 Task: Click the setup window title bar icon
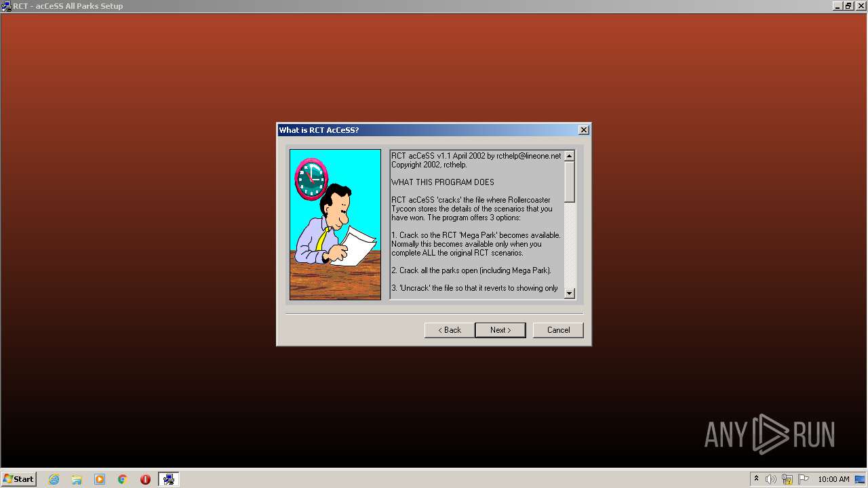click(7, 6)
